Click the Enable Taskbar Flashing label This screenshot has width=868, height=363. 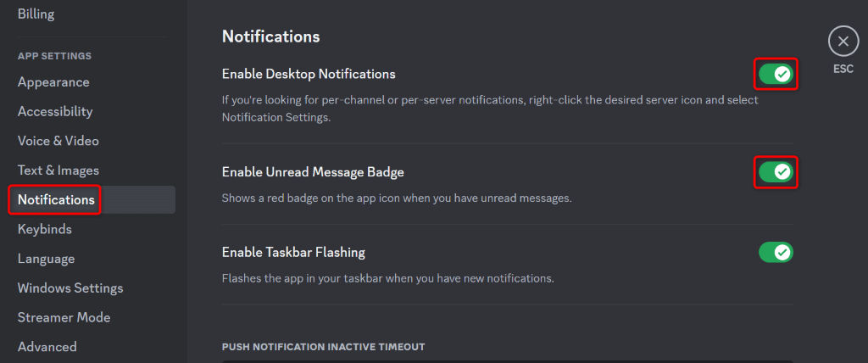click(293, 252)
